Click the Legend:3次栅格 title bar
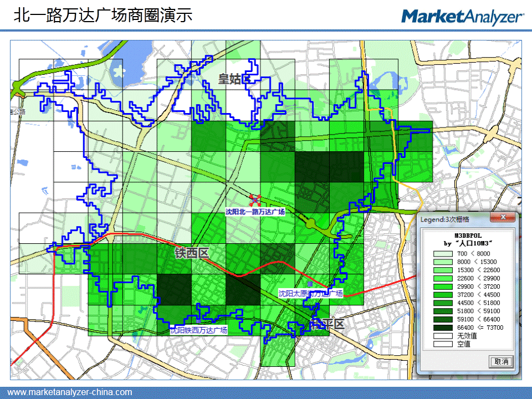This screenshot has height=399, width=532. coord(454,218)
